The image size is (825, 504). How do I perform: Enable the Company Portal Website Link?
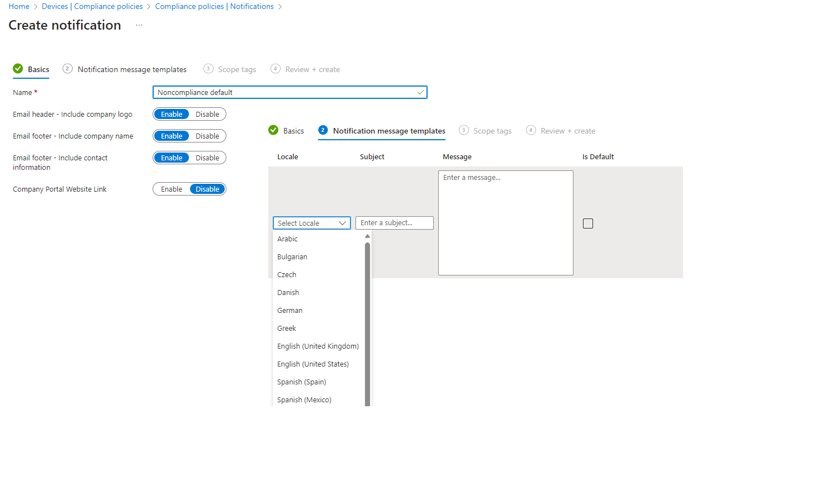pyautogui.click(x=172, y=189)
